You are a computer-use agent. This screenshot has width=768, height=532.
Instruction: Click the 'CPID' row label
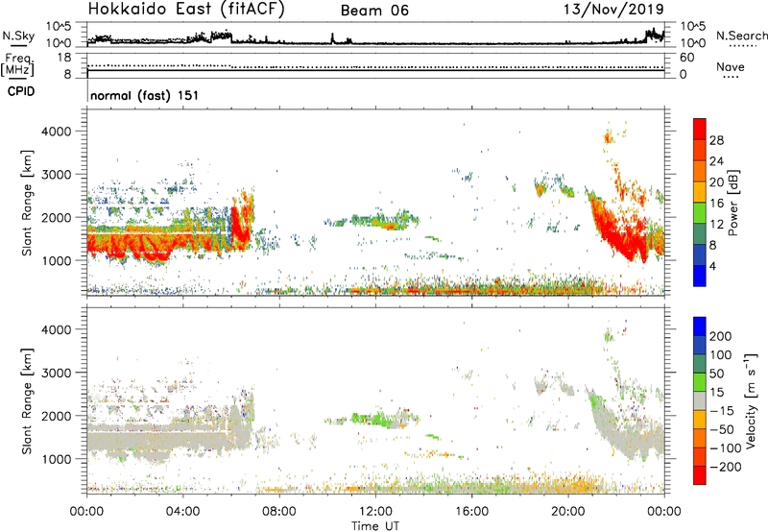click(x=21, y=91)
